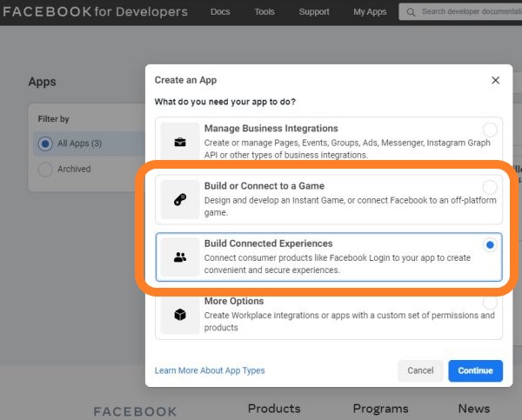The height and width of the screenshot is (420, 522).
Task: Select the Build or Connect to a Game radio button
Action: (490, 188)
